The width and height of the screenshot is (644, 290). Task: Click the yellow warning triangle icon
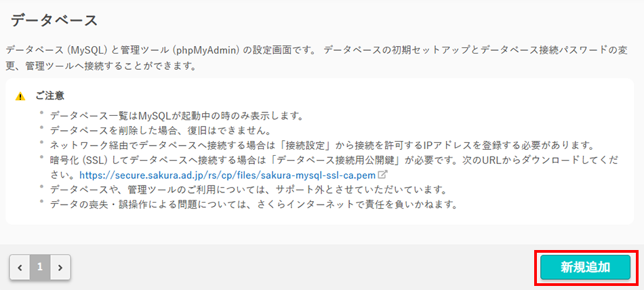click(x=20, y=96)
